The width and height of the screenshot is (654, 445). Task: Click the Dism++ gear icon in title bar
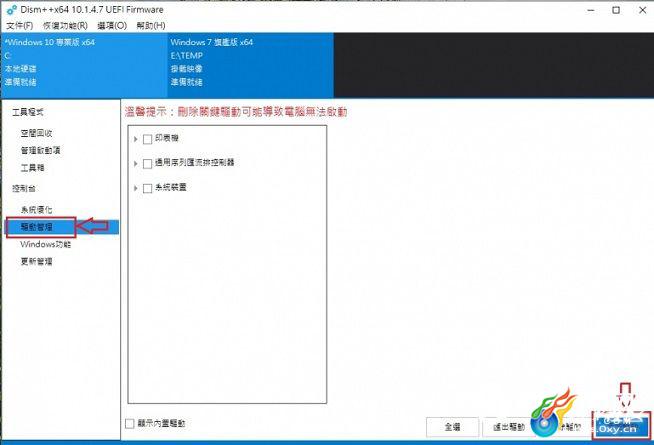tap(12, 10)
